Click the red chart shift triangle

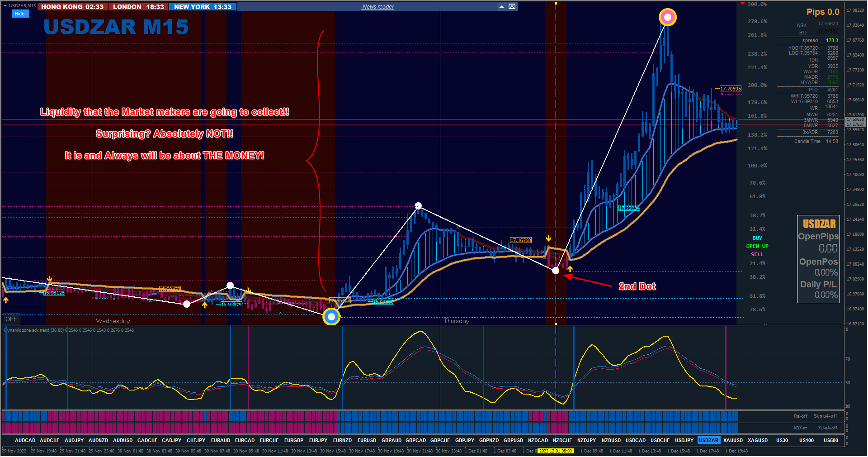tap(742, 4)
